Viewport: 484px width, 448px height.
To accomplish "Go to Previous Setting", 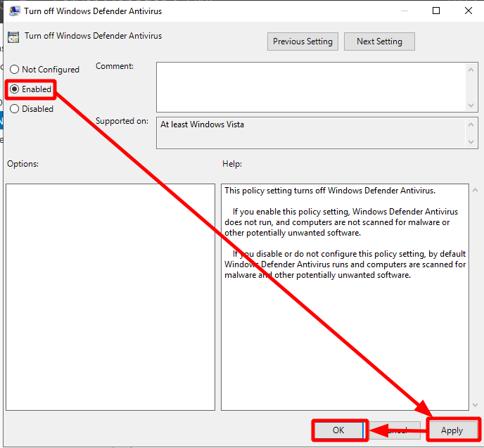I will tap(302, 41).
